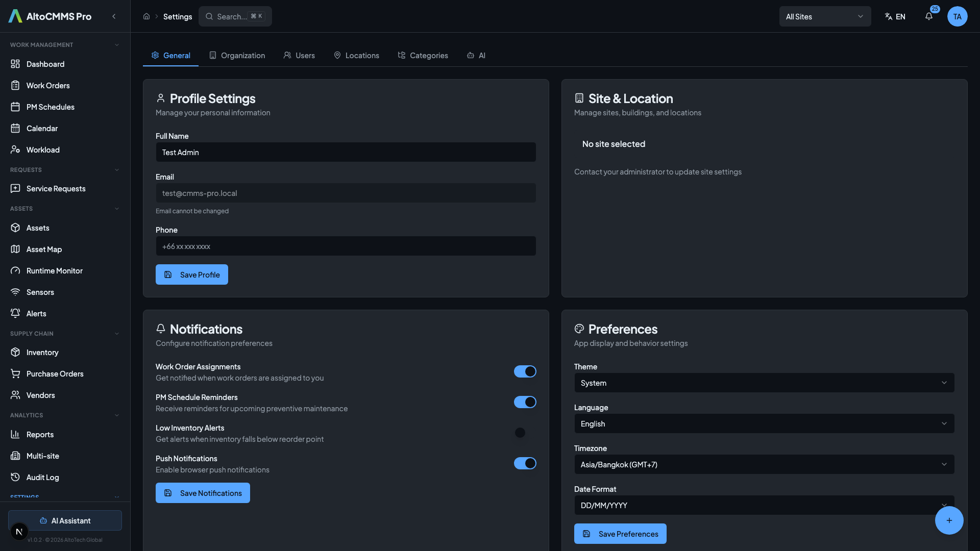Viewport: 980px width, 551px height.
Task: Expand the Theme System dropdown
Action: (764, 383)
